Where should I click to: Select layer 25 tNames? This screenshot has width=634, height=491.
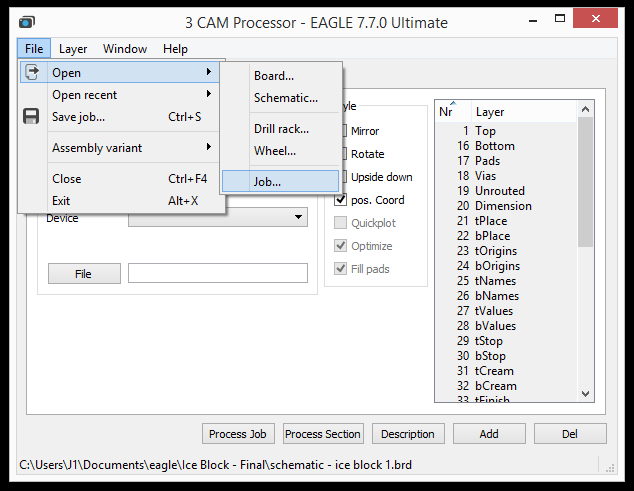tap(506, 281)
